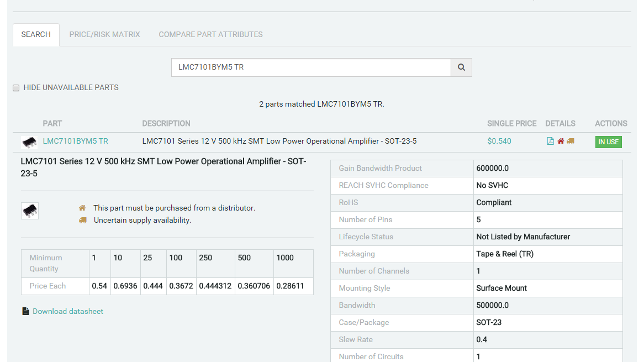The height and width of the screenshot is (362, 644).
Task: Open the Compare Part Attributes tab
Action: click(210, 34)
